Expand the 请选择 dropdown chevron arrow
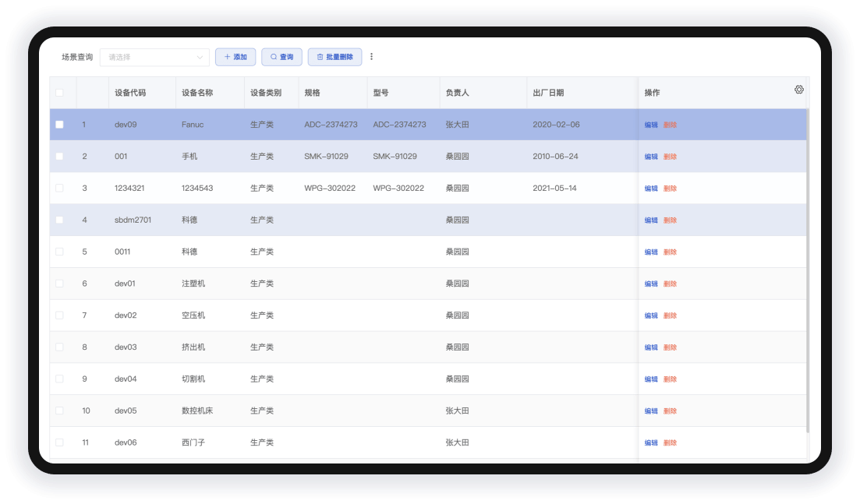The width and height of the screenshot is (860, 504). [199, 57]
